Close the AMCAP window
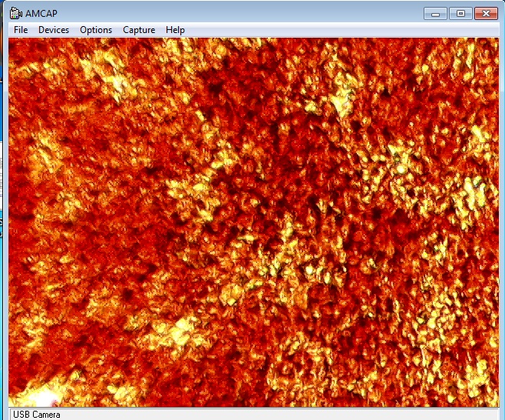The image size is (505, 420). pos(487,13)
